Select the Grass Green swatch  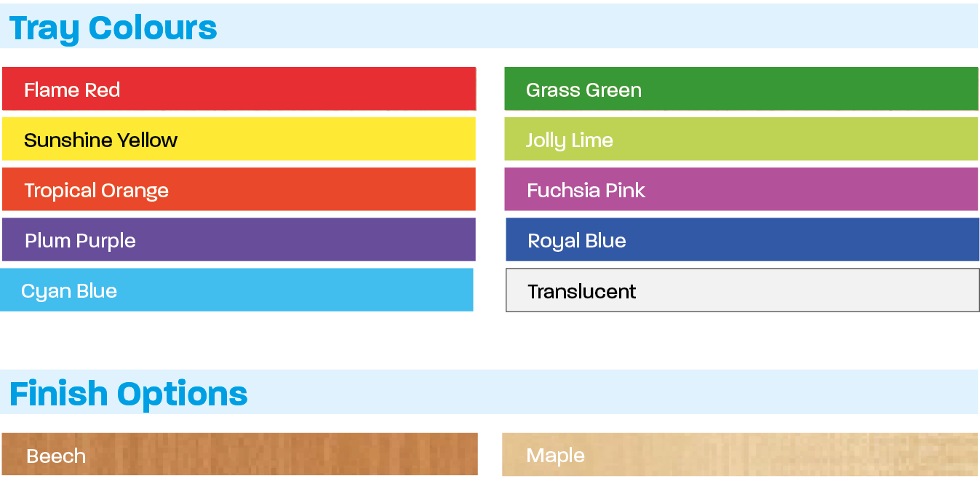pos(741,89)
